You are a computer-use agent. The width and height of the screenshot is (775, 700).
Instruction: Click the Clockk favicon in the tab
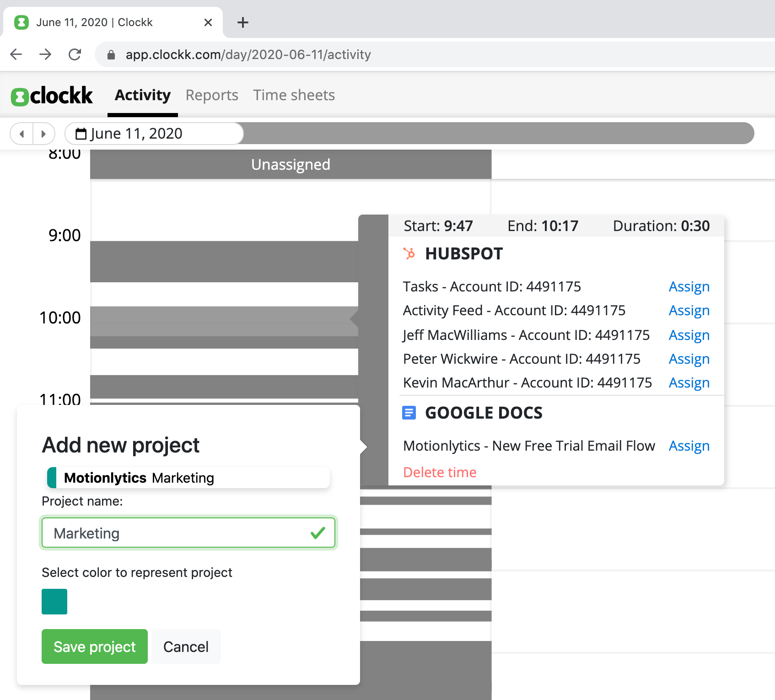(22, 22)
